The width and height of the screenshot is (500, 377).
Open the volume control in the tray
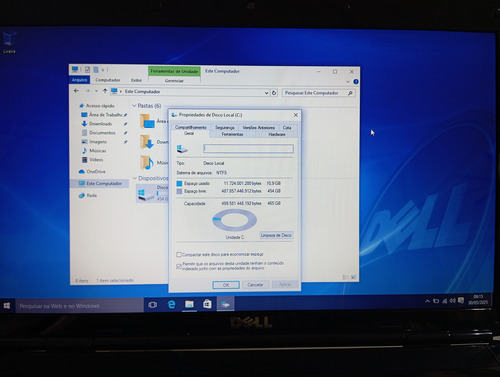(452, 301)
